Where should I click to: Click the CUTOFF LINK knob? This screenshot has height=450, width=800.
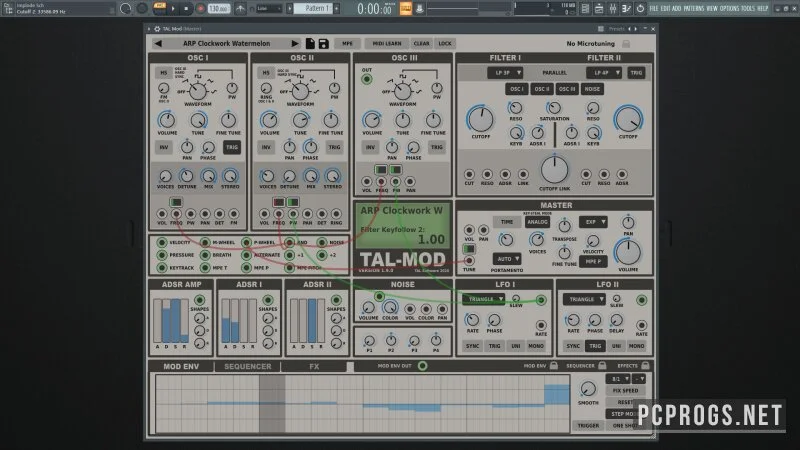pos(555,170)
